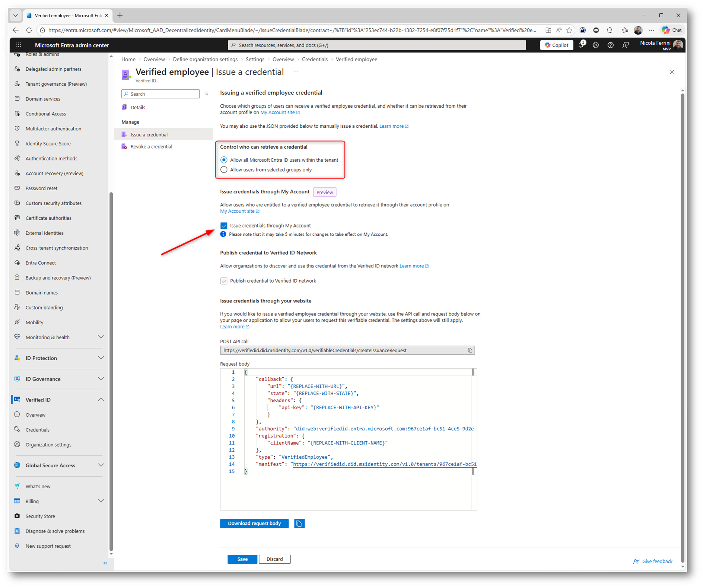The width and height of the screenshot is (703, 588).
Task: Open New support request
Action: point(48,546)
